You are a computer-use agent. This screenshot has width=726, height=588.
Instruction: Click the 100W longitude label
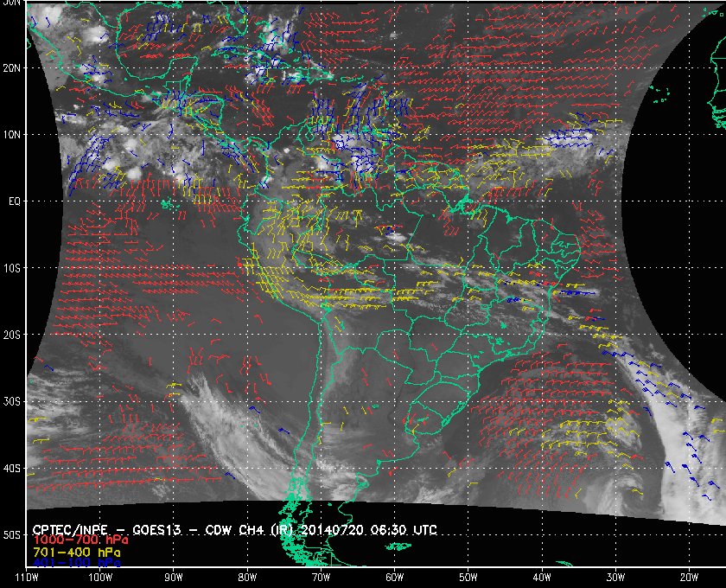pos(100,578)
